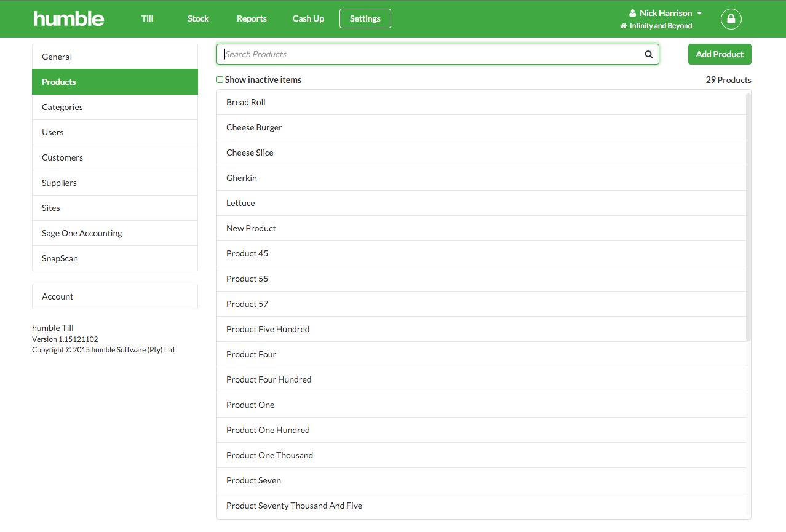Open Suppliers section
786x532 pixels.
tap(115, 183)
